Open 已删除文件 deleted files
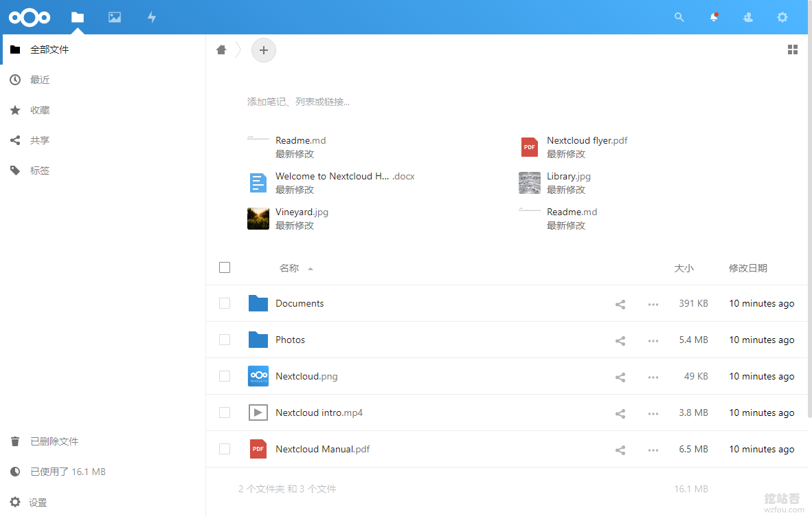Viewport: 812px width, 517px height. [x=104, y=441]
